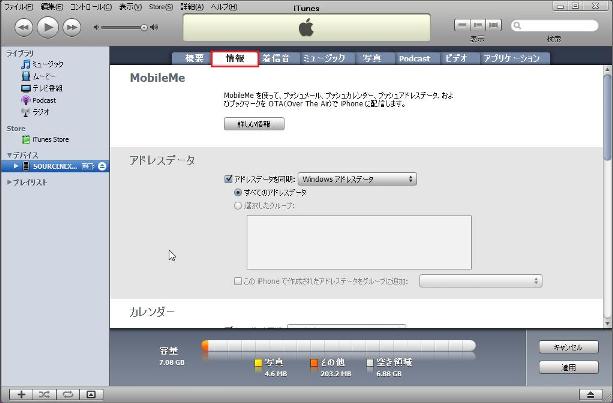
Task: Toggle the この iPhone で作成されたアドレスデータ checkbox
Action: (x=237, y=281)
